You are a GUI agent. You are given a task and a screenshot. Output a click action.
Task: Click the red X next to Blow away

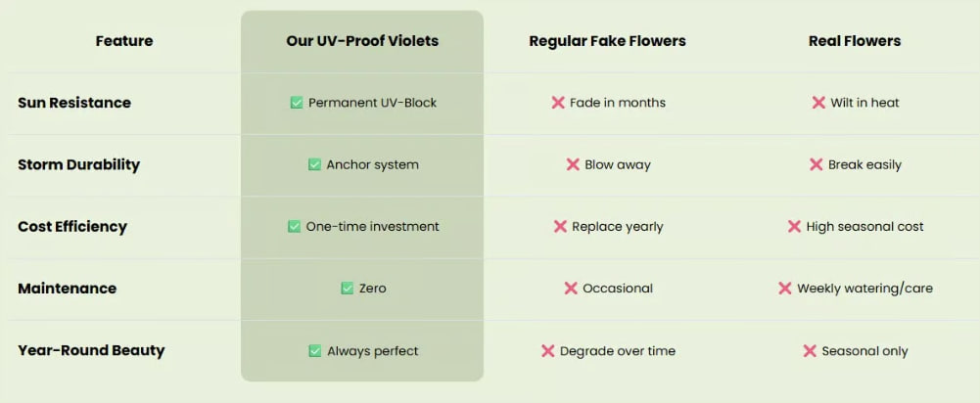click(x=573, y=164)
